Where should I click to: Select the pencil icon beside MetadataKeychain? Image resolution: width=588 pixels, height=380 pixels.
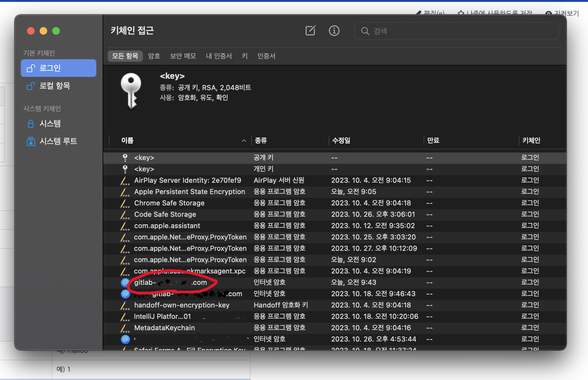click(x=125, y=328)
